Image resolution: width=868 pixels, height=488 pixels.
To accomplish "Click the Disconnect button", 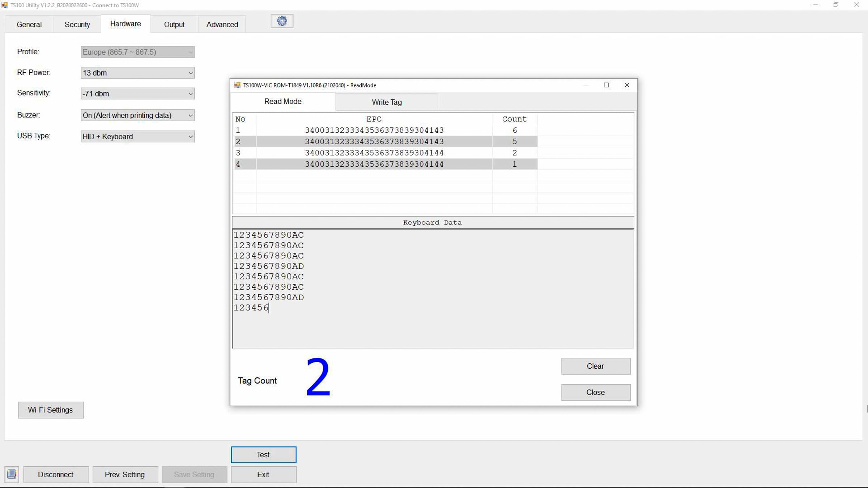I will tap(56, 475).
